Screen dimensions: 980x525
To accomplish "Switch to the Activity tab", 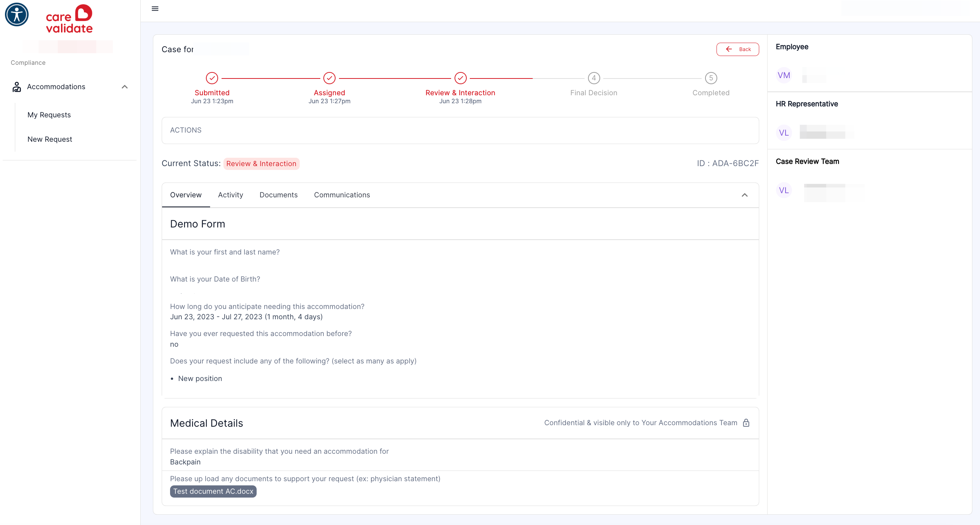I will click(x=231, y=195).
